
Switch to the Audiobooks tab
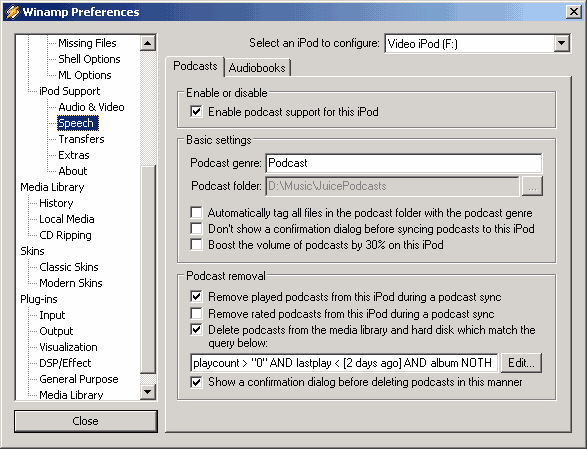(257, 68)
